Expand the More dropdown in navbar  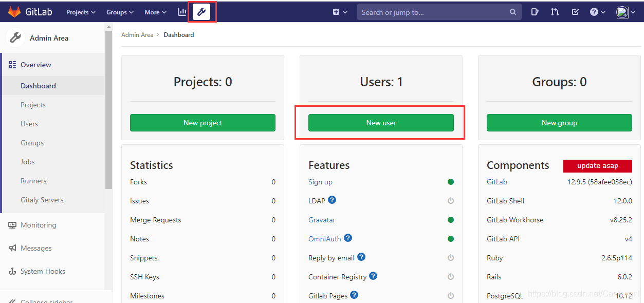pyautogui.click(x=155, y=12)
